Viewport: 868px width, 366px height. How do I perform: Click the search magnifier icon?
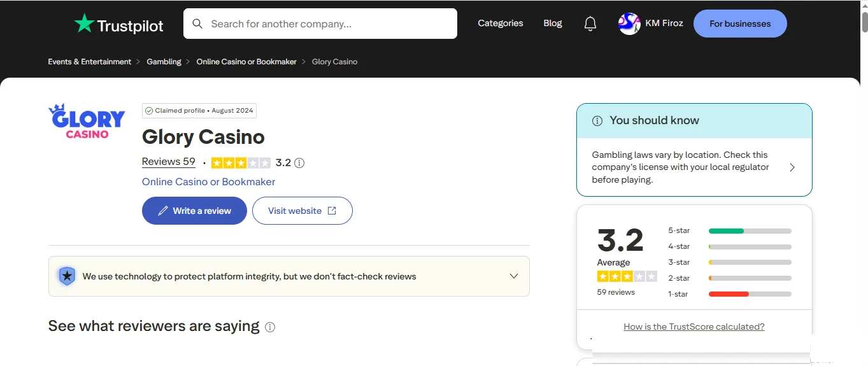[197, 24]
